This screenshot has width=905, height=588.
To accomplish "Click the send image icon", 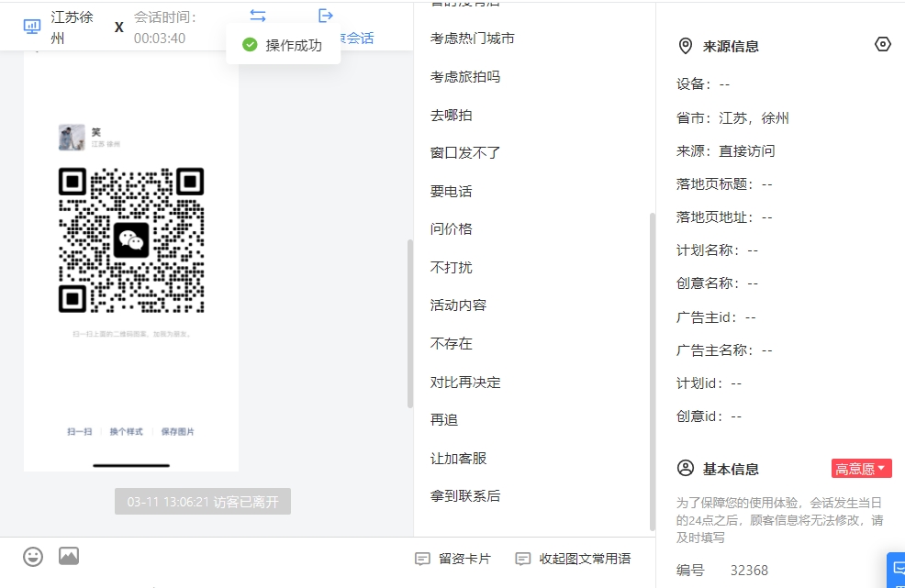I will pyautogui.click(x=69, y=556).
